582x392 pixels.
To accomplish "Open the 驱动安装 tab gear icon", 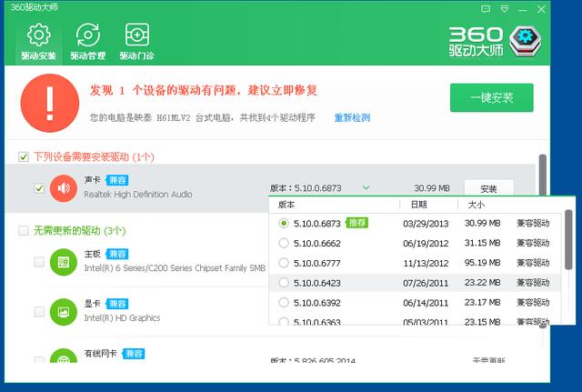I will [38, 35].
